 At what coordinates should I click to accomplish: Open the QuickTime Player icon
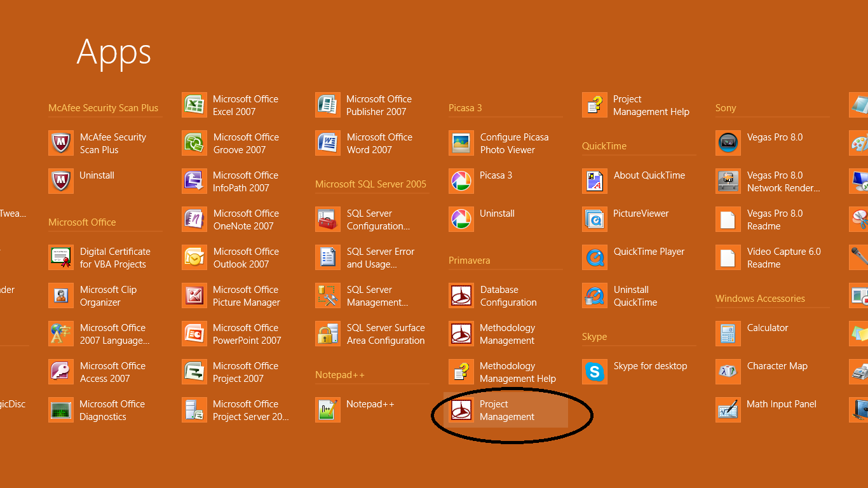pyautogui.click(x=595, y=257)
